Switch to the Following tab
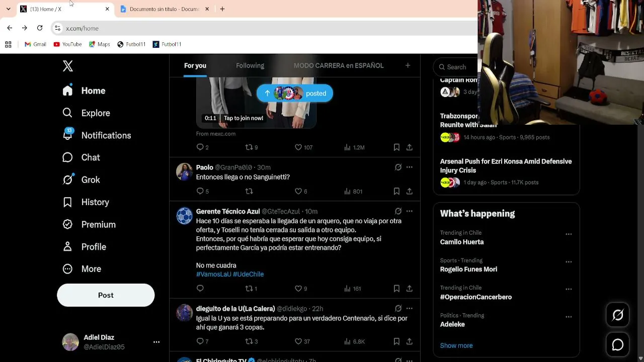This screenshot has width=644, height=362. pyautogui.click(x=250, y=66)
